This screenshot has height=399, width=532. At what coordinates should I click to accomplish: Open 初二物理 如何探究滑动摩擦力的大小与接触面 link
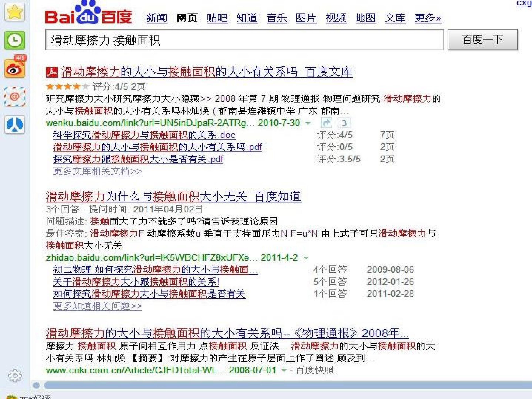coord(155,270)
